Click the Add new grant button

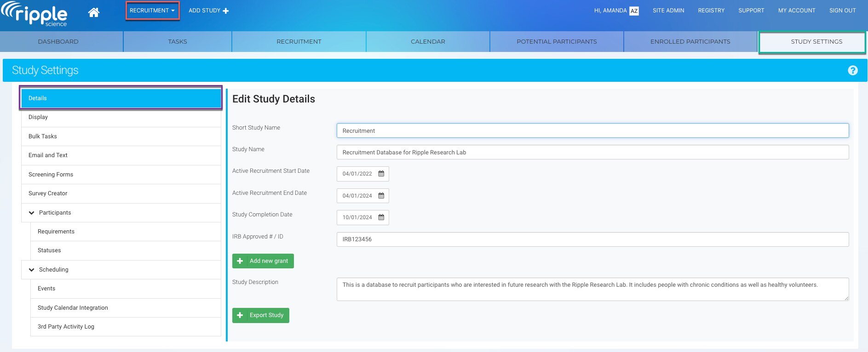click(x=263, y=261)
